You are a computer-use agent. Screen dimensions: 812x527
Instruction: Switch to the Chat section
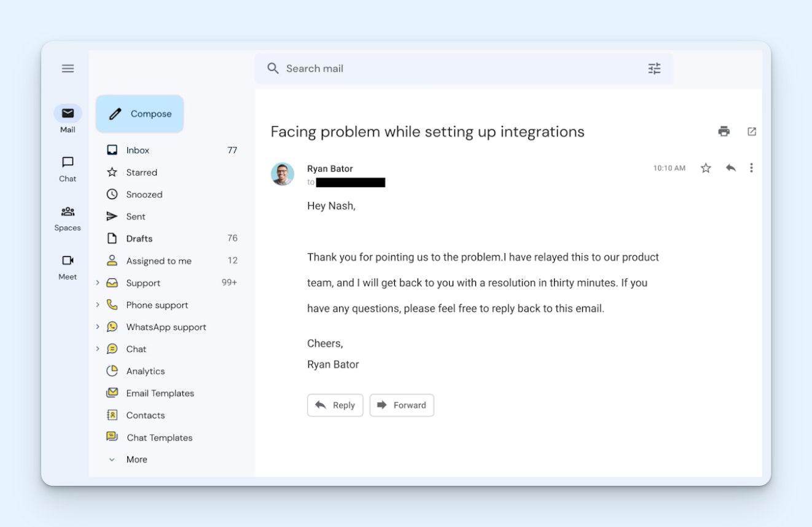point(68,168)
